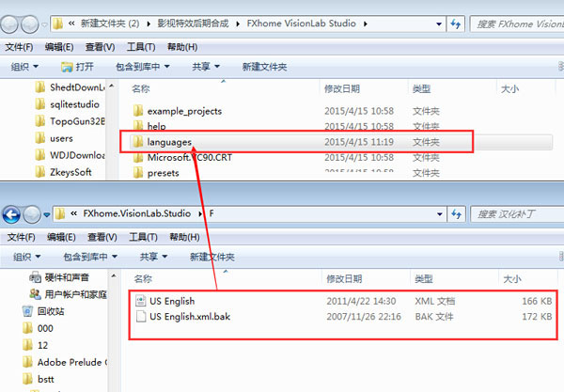Click upper sidebar scroll-up arrow

click(x=112, y=86)
